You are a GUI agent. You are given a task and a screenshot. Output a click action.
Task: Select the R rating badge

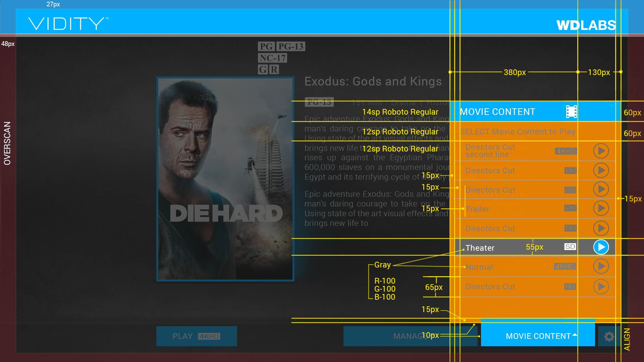pos(274,69)
